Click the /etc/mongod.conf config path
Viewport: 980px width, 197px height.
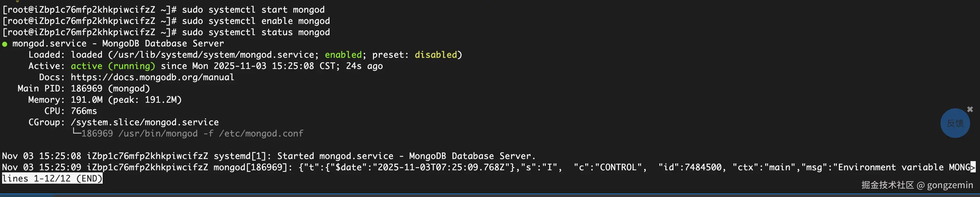(x=261, y=134)
